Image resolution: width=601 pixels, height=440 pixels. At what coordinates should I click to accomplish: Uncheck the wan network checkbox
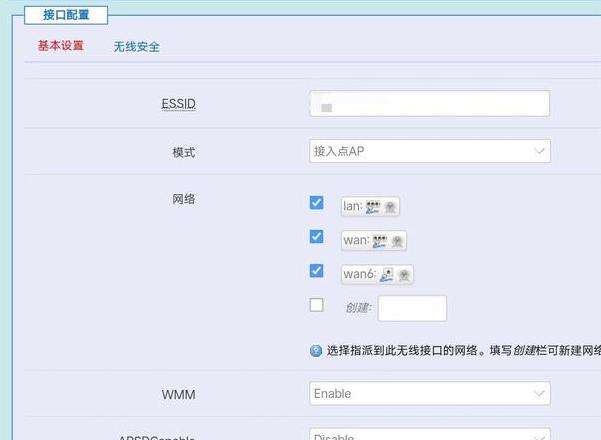pyautogui.click(x=316, y=236)
